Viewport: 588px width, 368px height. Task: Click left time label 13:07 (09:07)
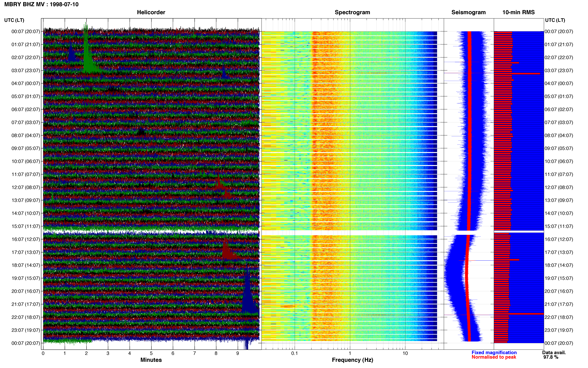coord(26,200)
